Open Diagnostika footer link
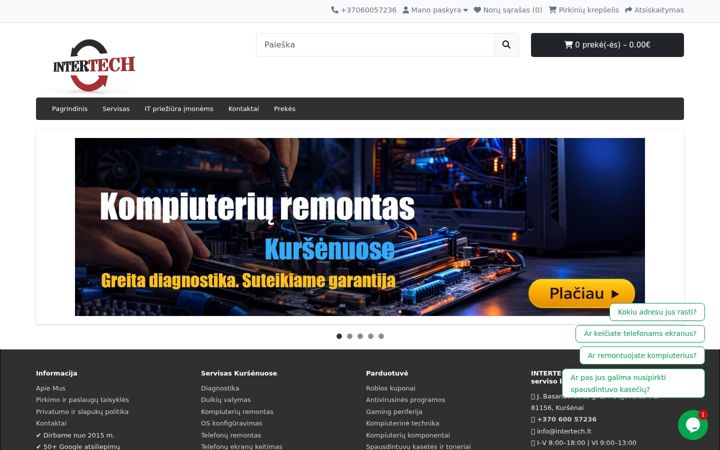Screen dimensions: 720x450 220,388
